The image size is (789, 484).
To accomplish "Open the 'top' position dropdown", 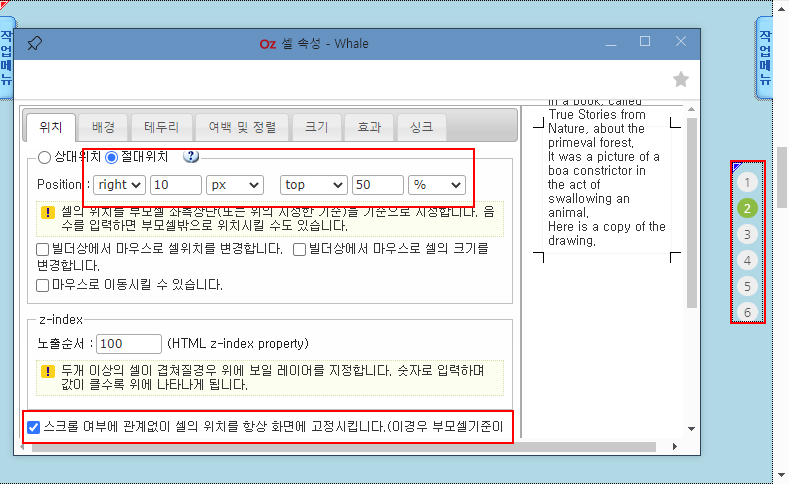I will click(313, 185).
